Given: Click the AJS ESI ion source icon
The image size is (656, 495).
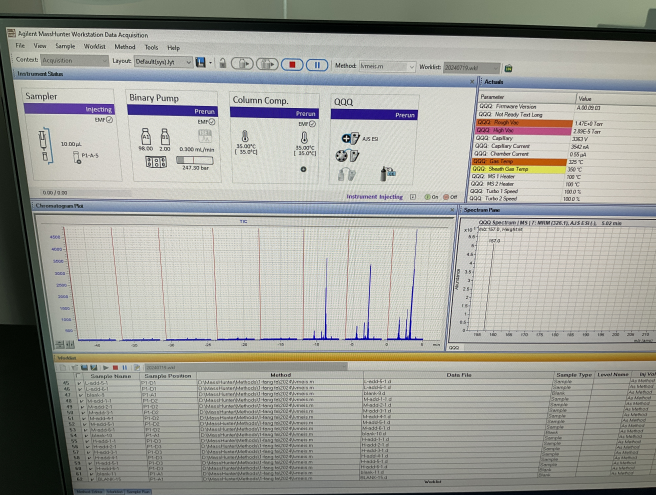Looking at the screenshot, I should tap(351, 138).
